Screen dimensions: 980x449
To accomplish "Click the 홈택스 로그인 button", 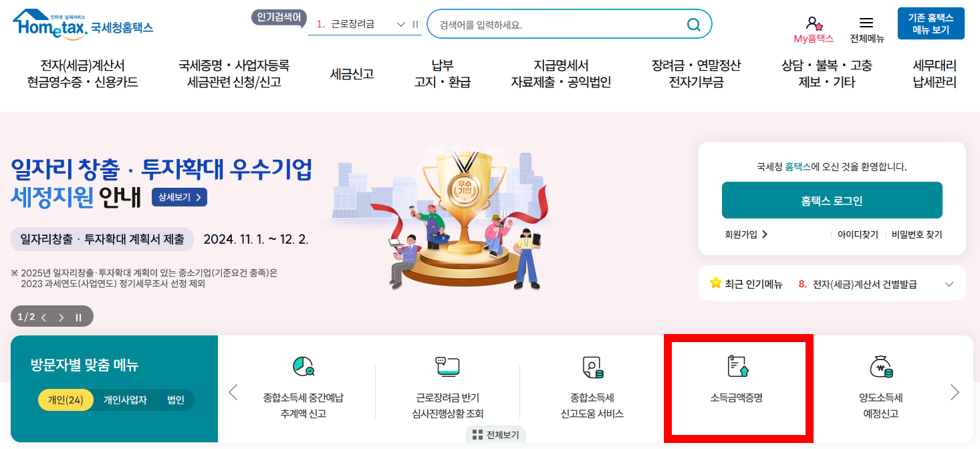I will (832, 200).
